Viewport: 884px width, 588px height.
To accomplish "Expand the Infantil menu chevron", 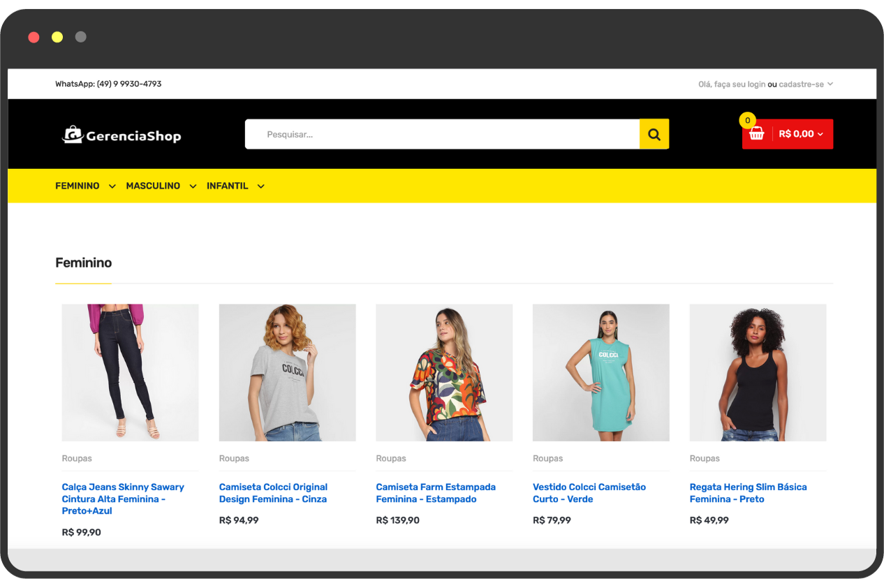I will [x=260, y=186].
